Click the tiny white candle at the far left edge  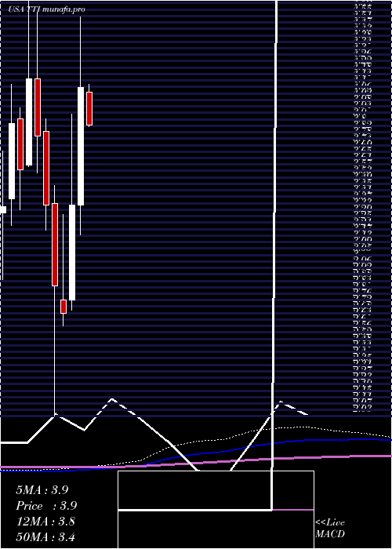[3, 209]
